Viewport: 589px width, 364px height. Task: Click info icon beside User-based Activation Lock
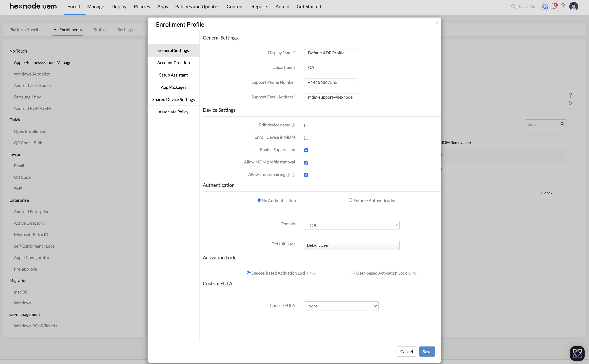point(410,273)
